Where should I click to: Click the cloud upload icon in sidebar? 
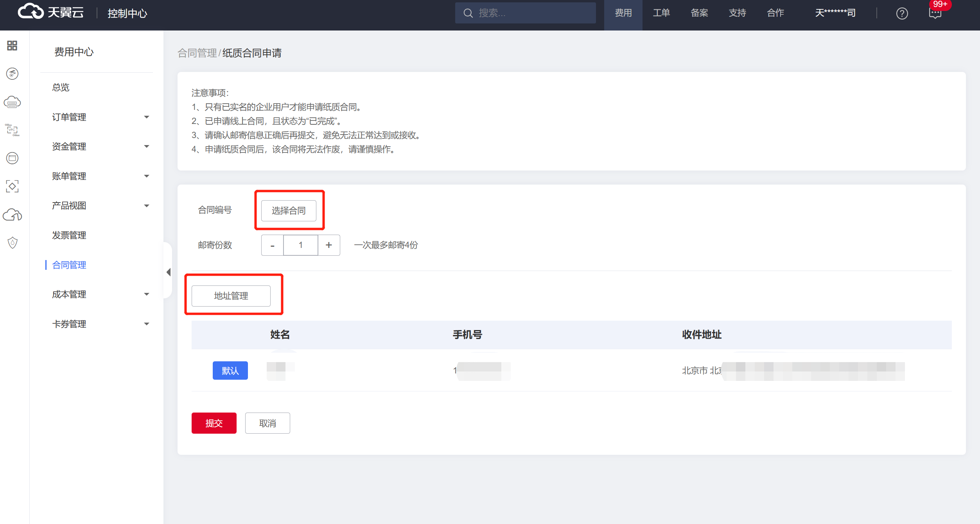[x=12, y=215]
